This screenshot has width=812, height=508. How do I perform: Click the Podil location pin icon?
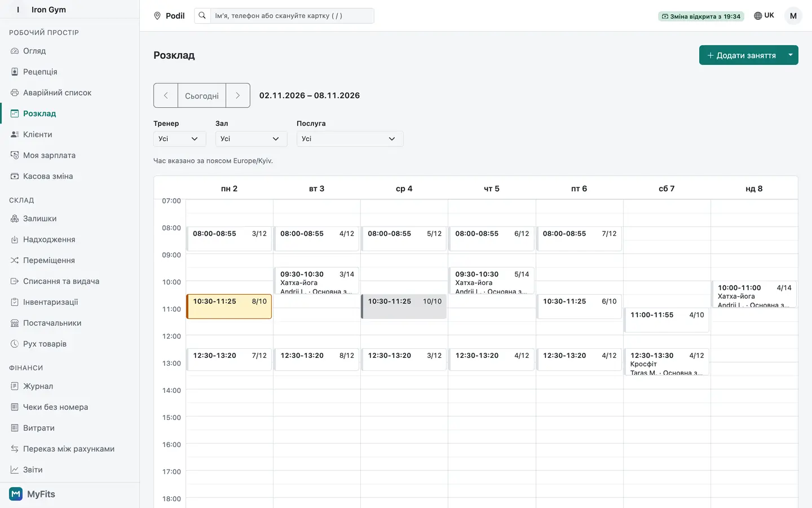coord(157,16)
